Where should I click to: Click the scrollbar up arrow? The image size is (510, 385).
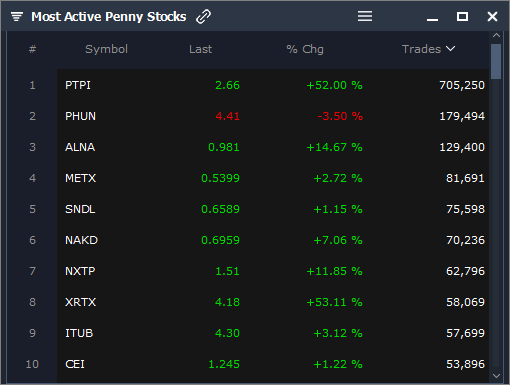coord(496,35)
